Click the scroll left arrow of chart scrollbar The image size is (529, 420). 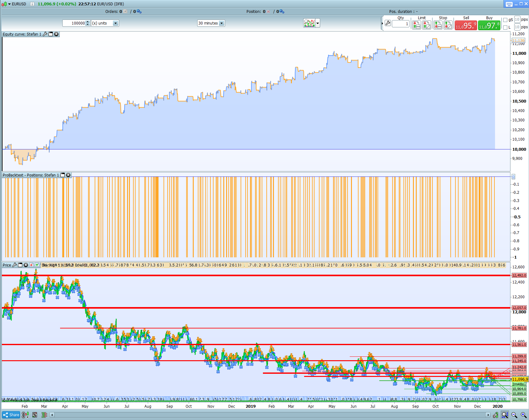coord(52,415)
